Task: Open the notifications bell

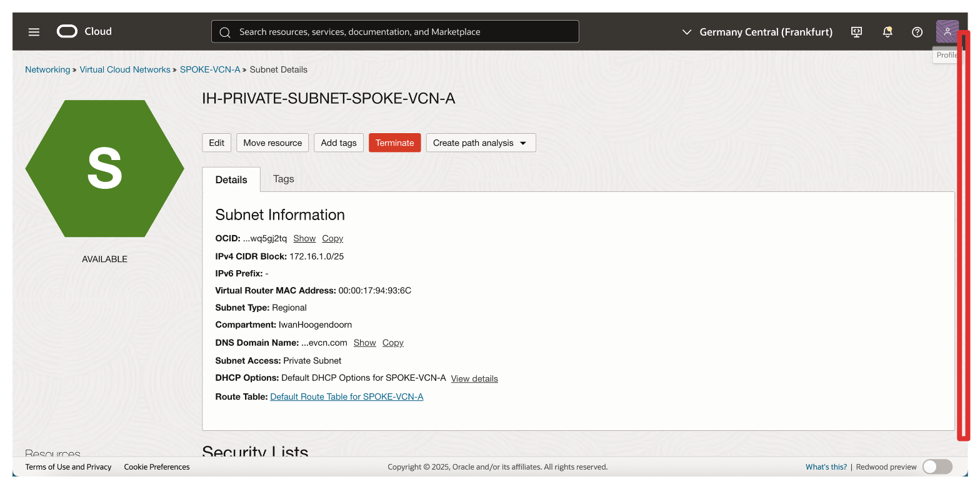Action: click(x=887, y=32)
